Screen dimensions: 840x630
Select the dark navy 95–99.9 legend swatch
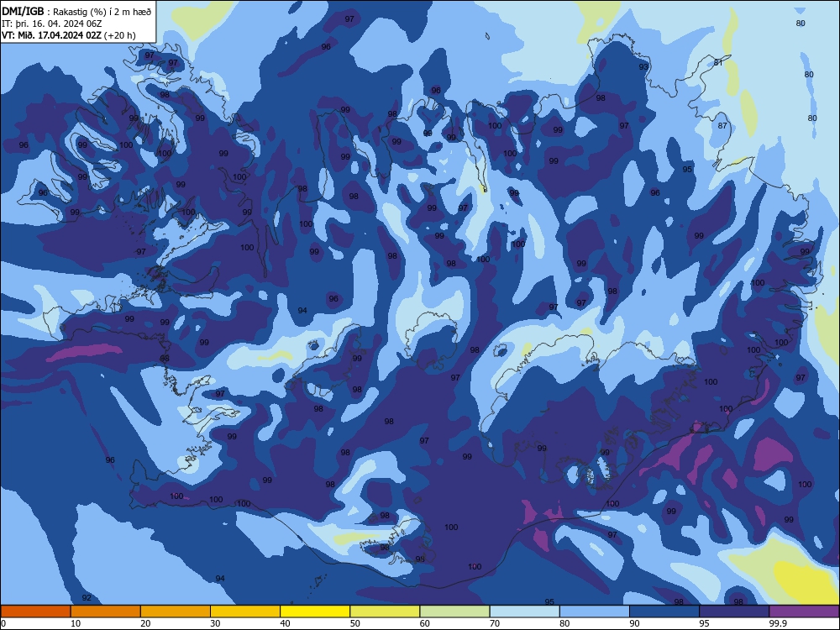(734, 612)
